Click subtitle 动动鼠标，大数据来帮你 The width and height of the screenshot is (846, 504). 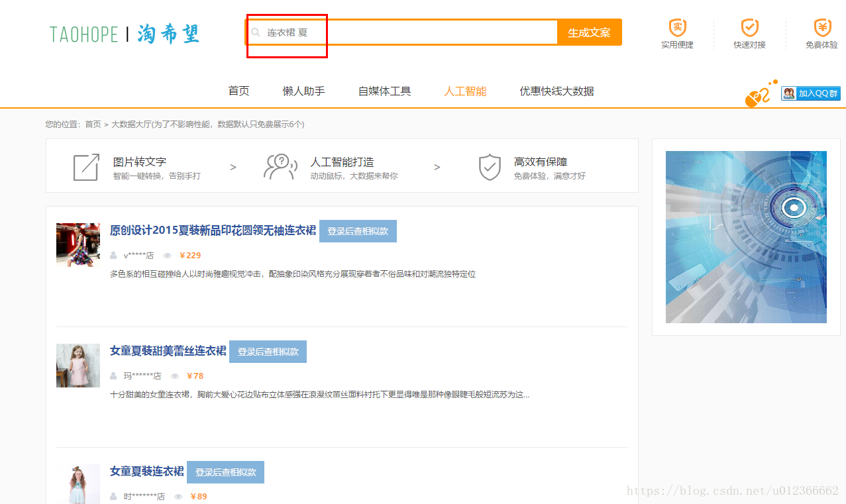point(354,176)
